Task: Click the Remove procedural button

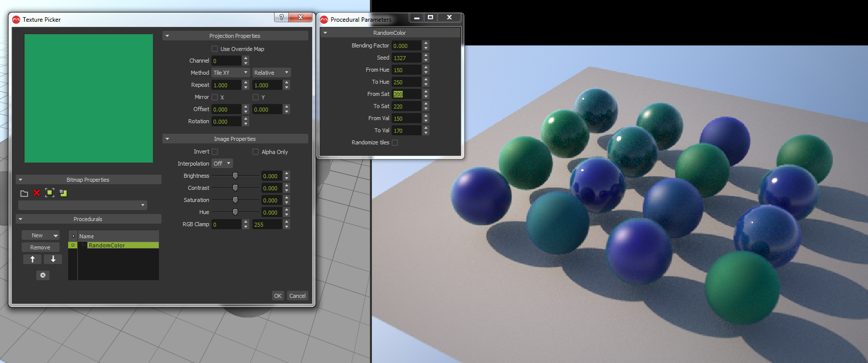Action: point(40,247)
